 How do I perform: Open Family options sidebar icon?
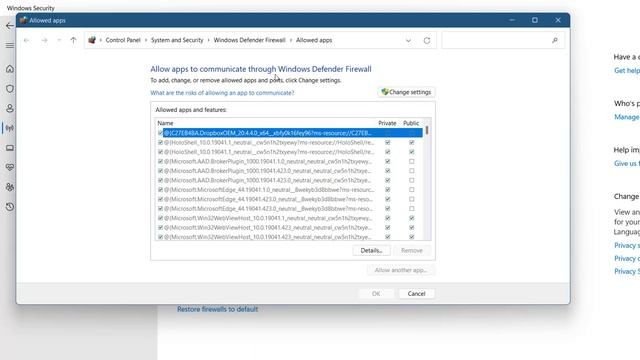pyautogui.click(x=10, y=187)
